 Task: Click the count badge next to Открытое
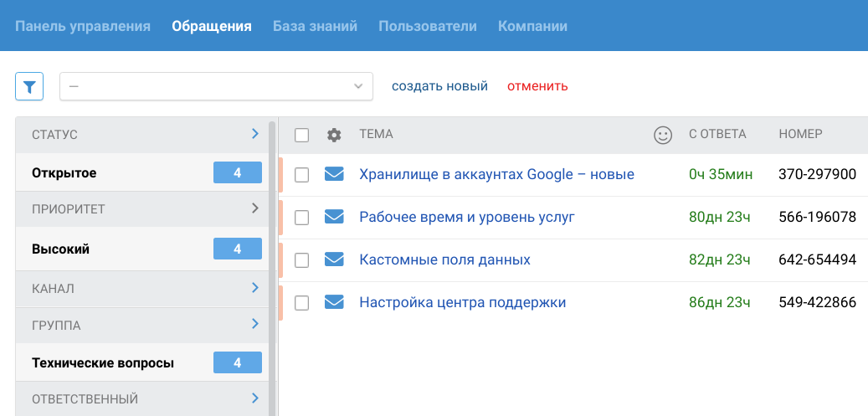pyautogui.click(x=238, y=172)
